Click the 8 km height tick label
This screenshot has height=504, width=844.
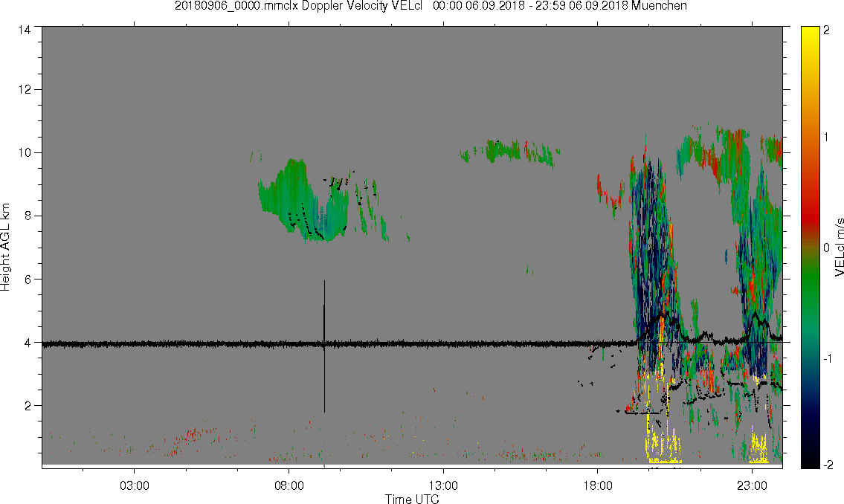[28, 216]
